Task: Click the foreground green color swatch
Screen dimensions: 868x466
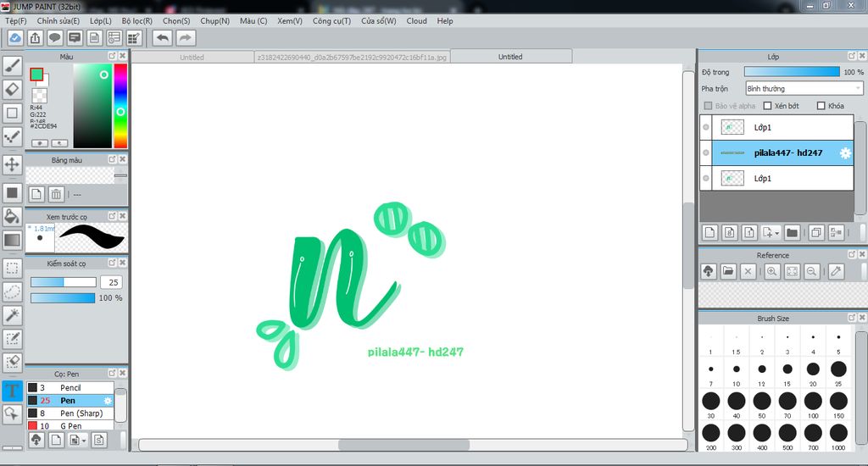Action: coord(36,75)
